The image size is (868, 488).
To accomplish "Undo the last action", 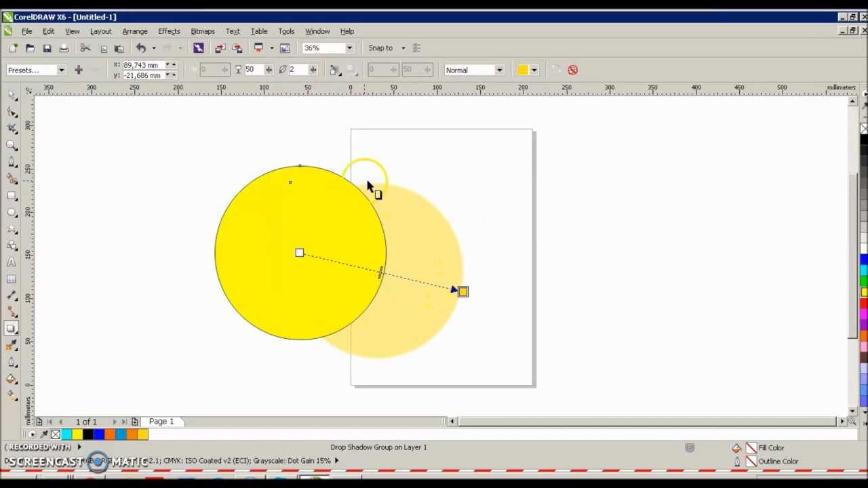I will (141, 48).
